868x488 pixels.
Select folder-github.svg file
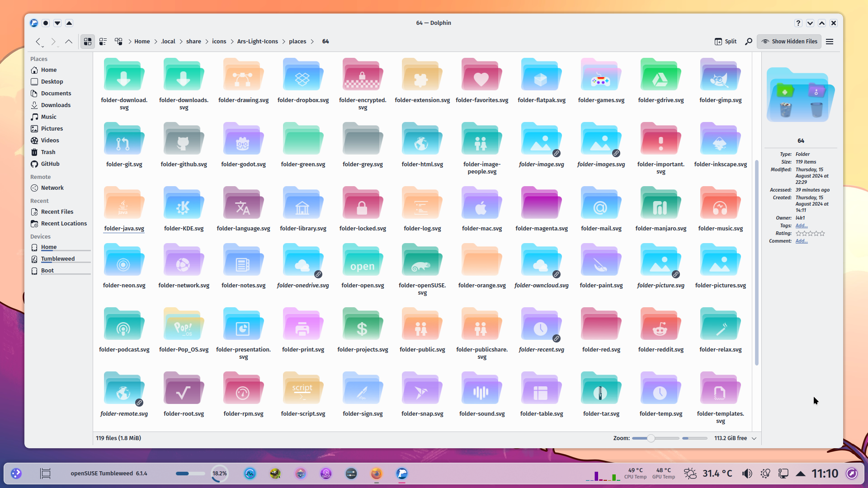184,145
